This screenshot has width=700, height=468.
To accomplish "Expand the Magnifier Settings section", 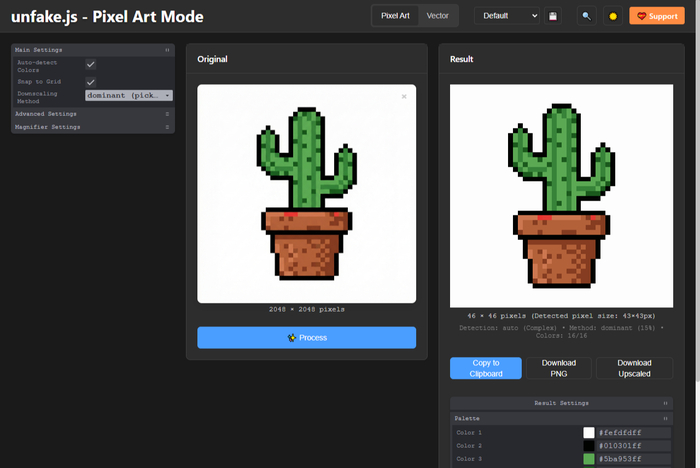I will pyautogui.click(x=167, y=127).
